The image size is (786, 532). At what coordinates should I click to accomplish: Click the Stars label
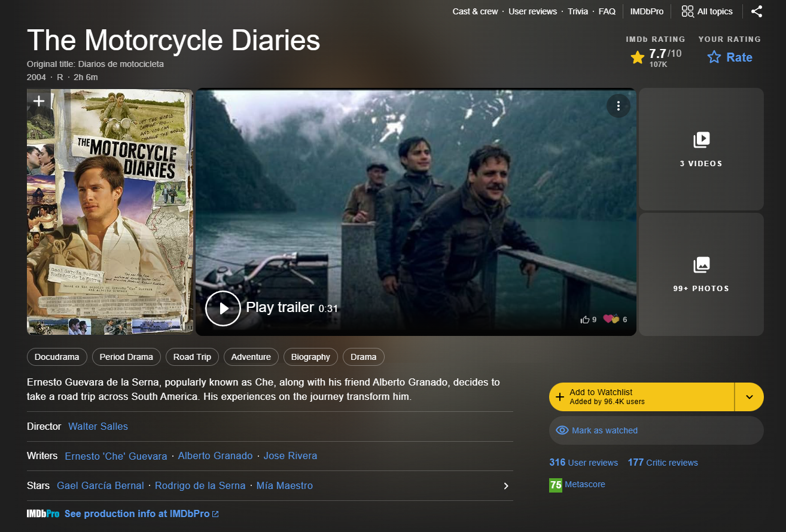[x=38, y=486]
